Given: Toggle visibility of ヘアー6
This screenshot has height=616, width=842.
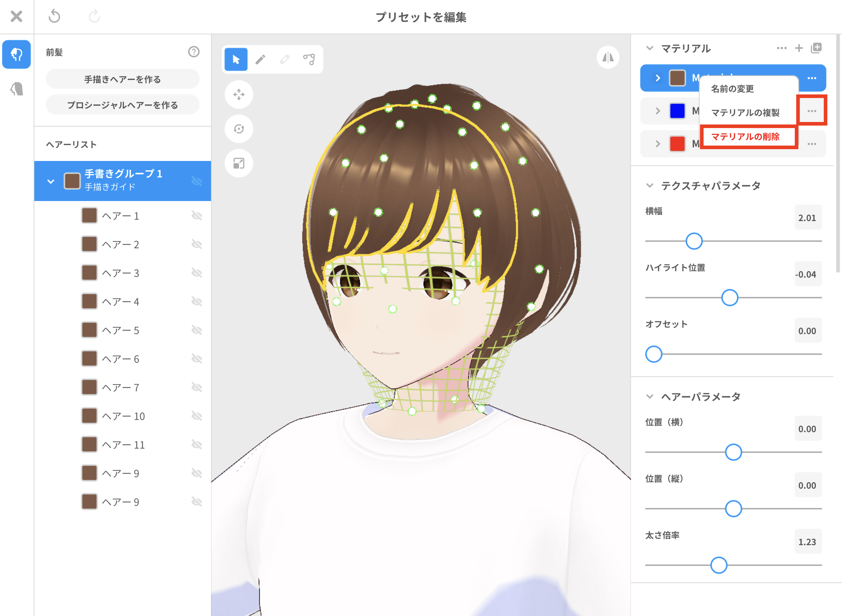Looking at the screenshot, I should coord(196,359).
